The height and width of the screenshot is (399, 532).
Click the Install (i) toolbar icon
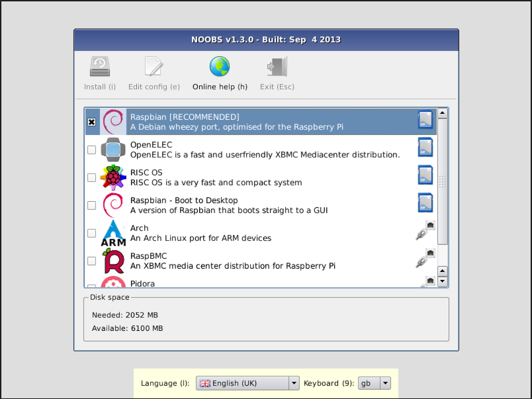[100, 66]
